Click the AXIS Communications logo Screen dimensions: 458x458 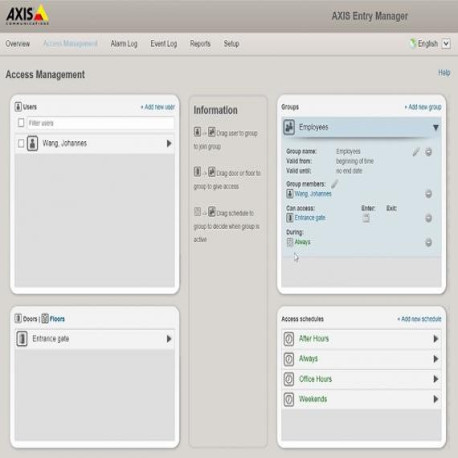(28, 15)
